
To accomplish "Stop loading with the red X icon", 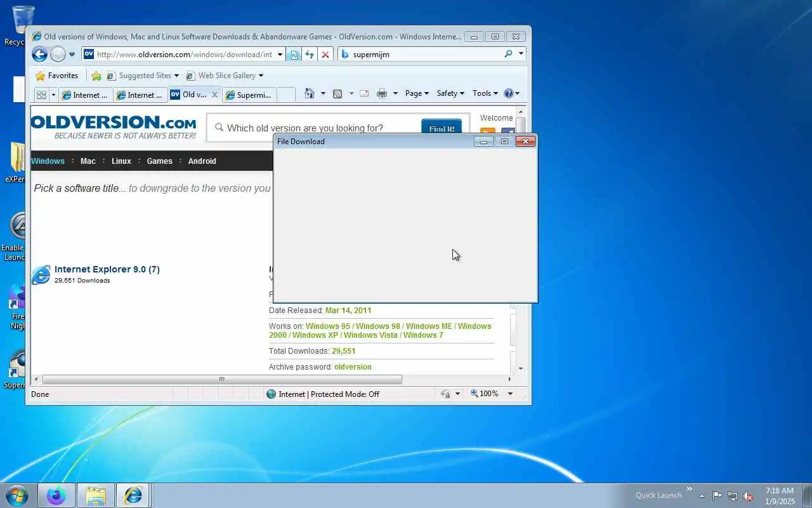I will click(325, 55).
